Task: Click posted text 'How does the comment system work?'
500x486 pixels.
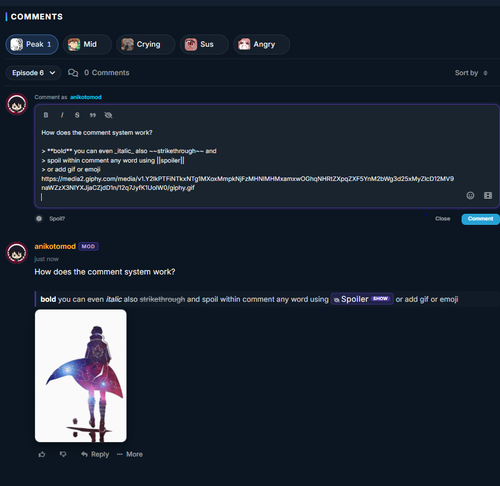Action: pos(105,272)
